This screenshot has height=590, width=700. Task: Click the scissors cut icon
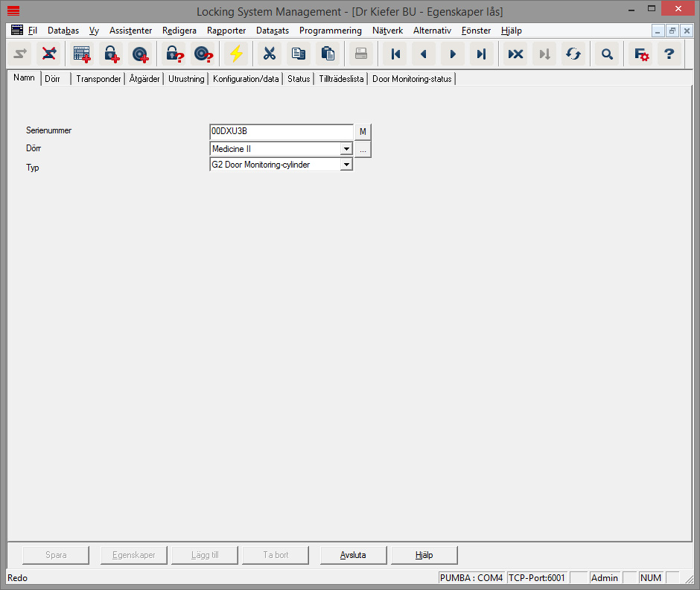pyautogui.click(x=269, y=54)
